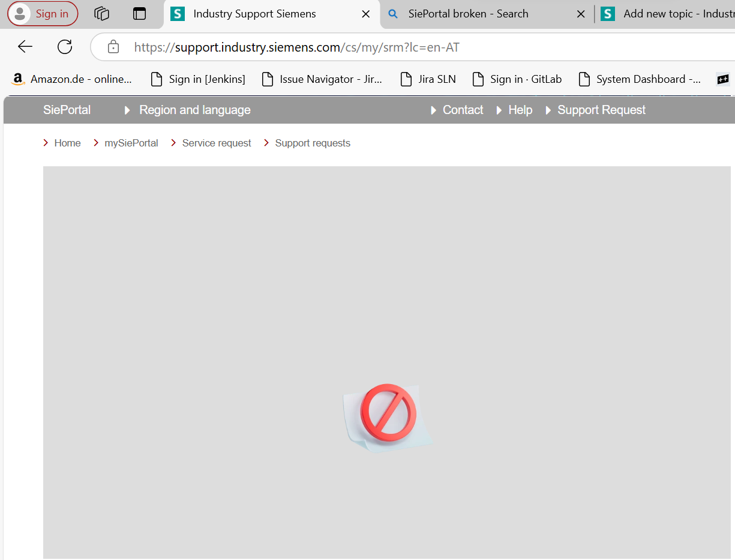The image size is (735, 560).
Task: Open the Amazon.de bookmark
Action: click(72, 79)
